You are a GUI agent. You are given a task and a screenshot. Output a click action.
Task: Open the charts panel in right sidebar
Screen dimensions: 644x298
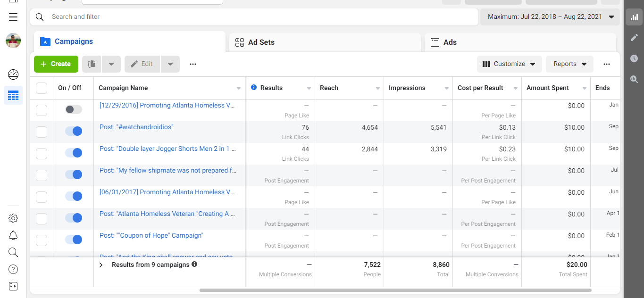point(634,17)
